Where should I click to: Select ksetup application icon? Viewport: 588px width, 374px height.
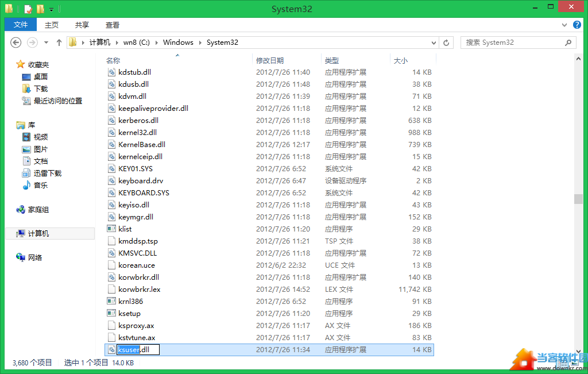click(x=111, y=313)
